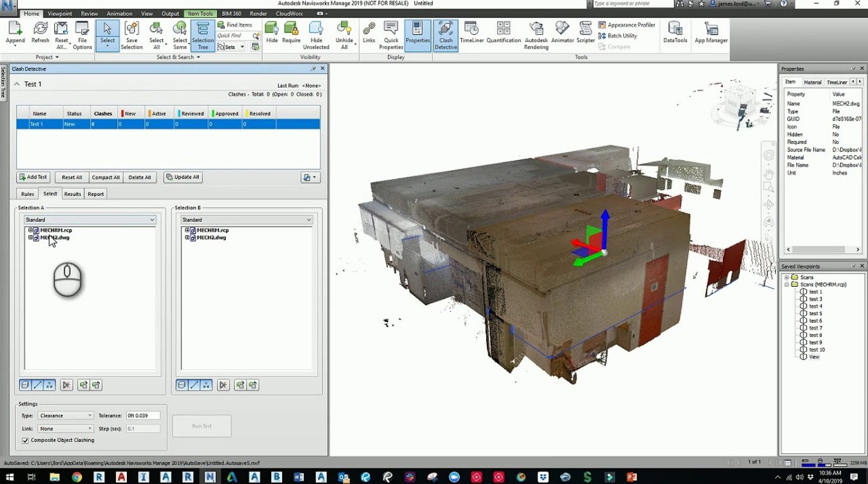Image resolution: width=868 pixels, height=484 pixels.
Task: Open the App Manager
Action: click(711, 33)
